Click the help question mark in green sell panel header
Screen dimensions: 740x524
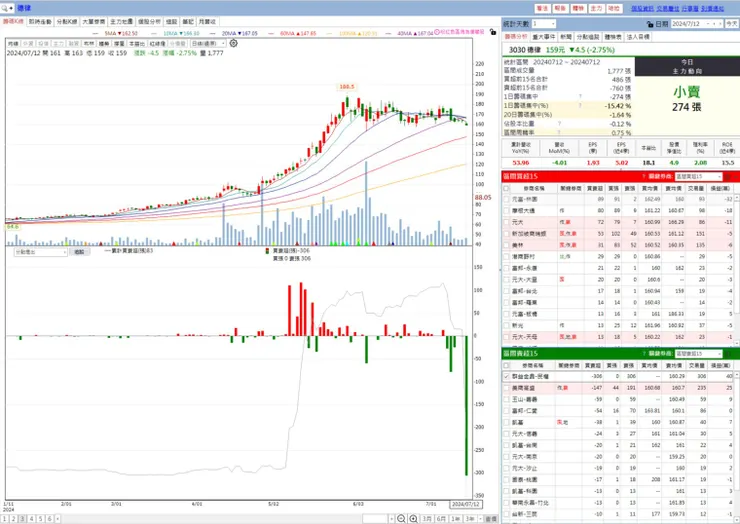pyautogui.click(x=644, y=354)
